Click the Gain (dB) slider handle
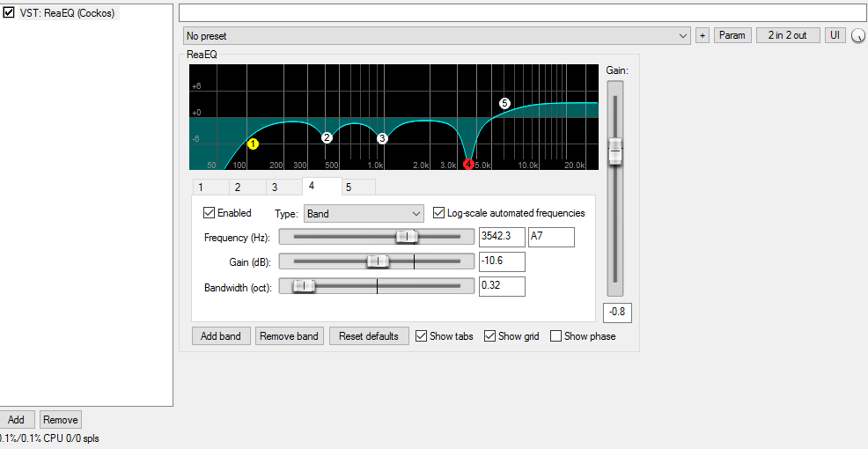The width and height of the screenshot is (868, 449). (x=379, y=261)
